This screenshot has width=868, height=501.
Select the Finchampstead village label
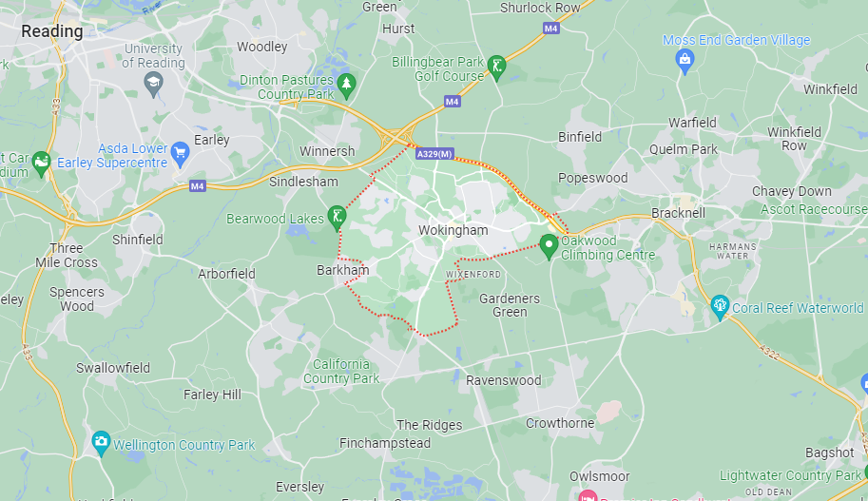point(385,443)
